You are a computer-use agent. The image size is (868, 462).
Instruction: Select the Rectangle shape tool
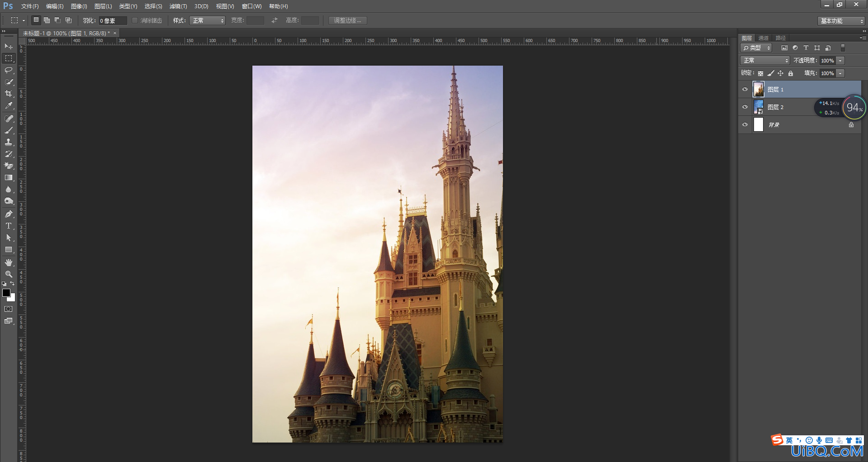9,249
